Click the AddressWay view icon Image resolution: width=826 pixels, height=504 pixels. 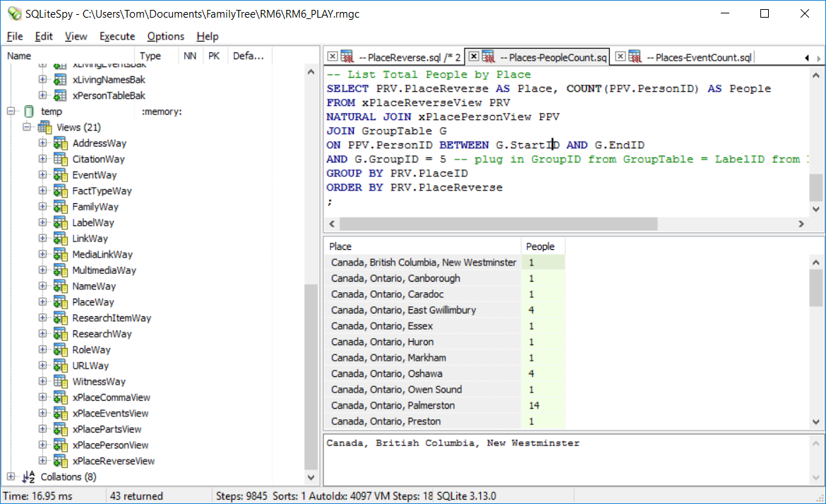pos(61,143)
